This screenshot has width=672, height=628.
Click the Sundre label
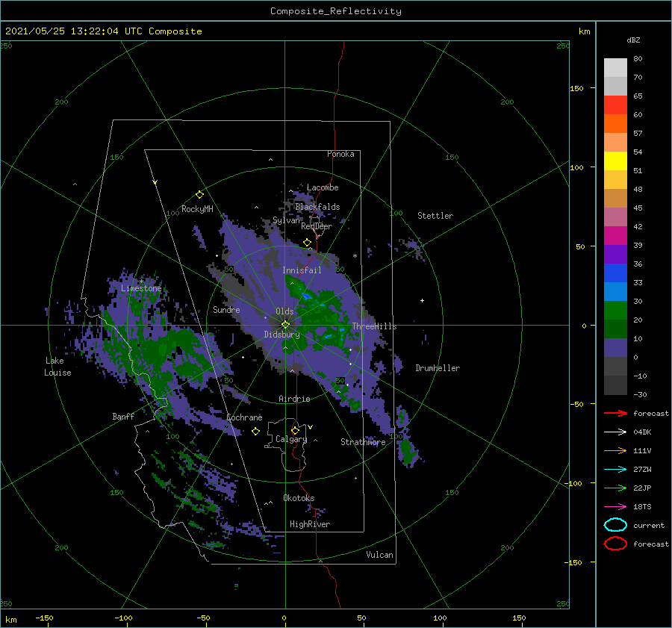pyautogui.click(x=226, y=309)
